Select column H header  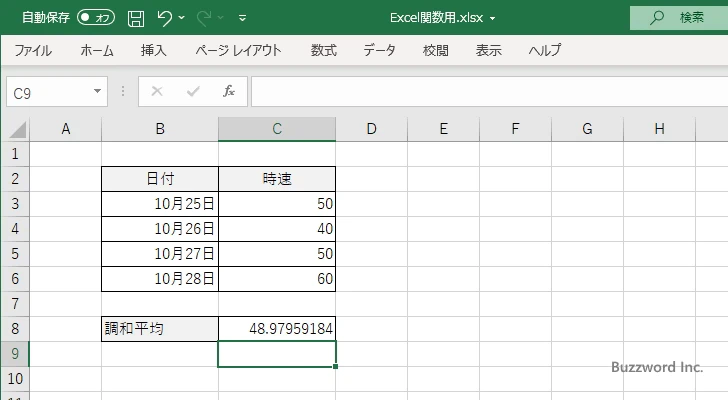(659, 129)
